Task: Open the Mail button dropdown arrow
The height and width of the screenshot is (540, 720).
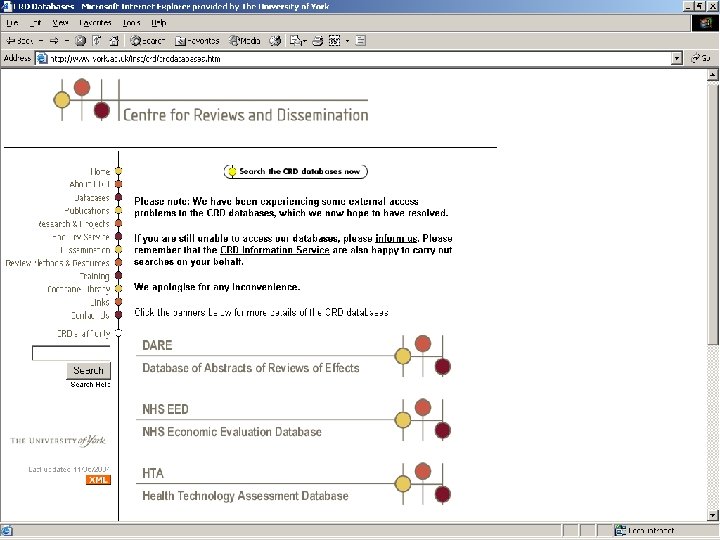Action: (x=304, y=41)
